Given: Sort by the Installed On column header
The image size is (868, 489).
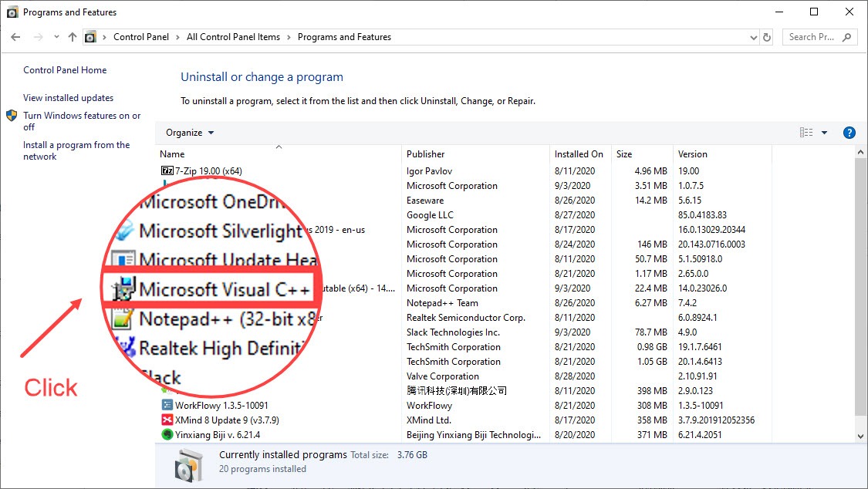Looking at the screenshot, I should (580, 154).
